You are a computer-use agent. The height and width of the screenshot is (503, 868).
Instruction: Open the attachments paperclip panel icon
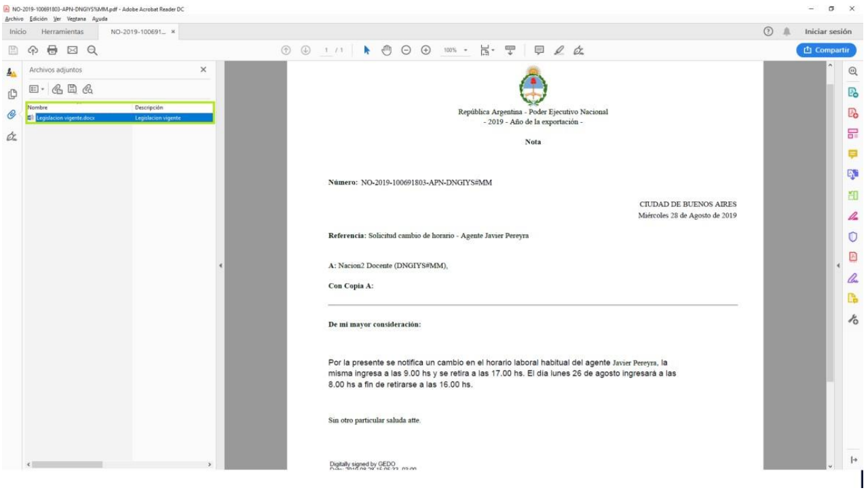pos(12,115)
